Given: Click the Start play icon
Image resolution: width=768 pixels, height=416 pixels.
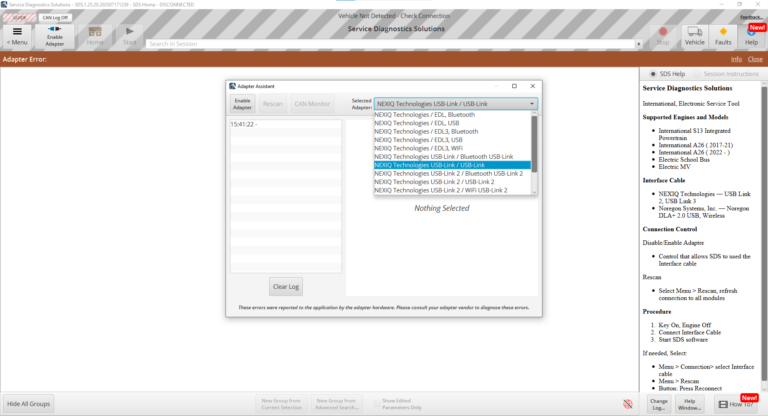Looking at the screenshot, I should pyautogui.click(x=129, y=36).
